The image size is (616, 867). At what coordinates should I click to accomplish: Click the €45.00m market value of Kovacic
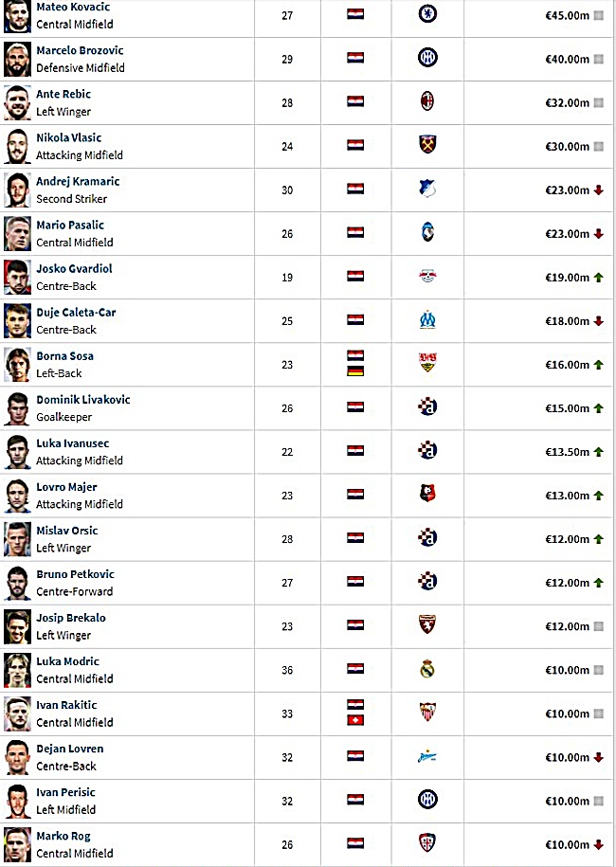(x=568, y=15)
